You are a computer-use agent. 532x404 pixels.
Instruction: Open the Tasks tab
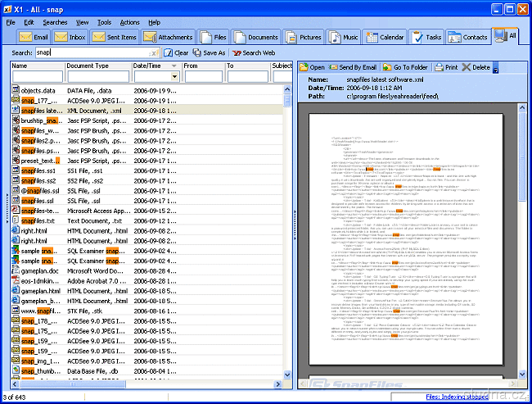click(x=427, y=37)
